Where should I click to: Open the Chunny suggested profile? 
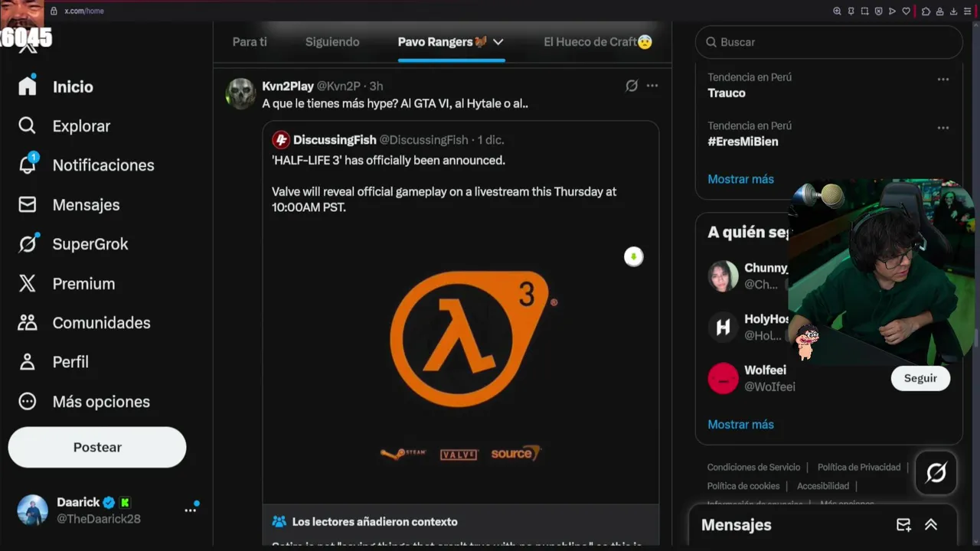746,276
